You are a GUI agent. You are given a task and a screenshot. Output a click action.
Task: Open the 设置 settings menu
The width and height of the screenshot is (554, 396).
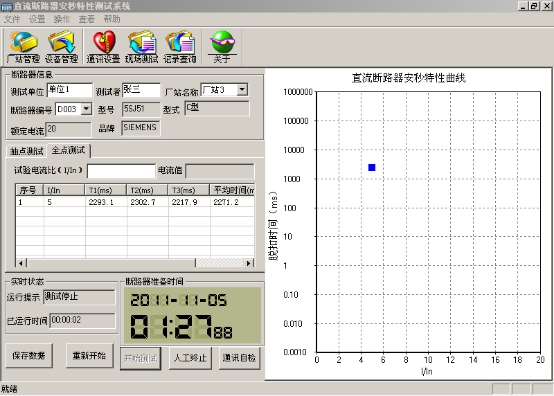pos(37,19)
